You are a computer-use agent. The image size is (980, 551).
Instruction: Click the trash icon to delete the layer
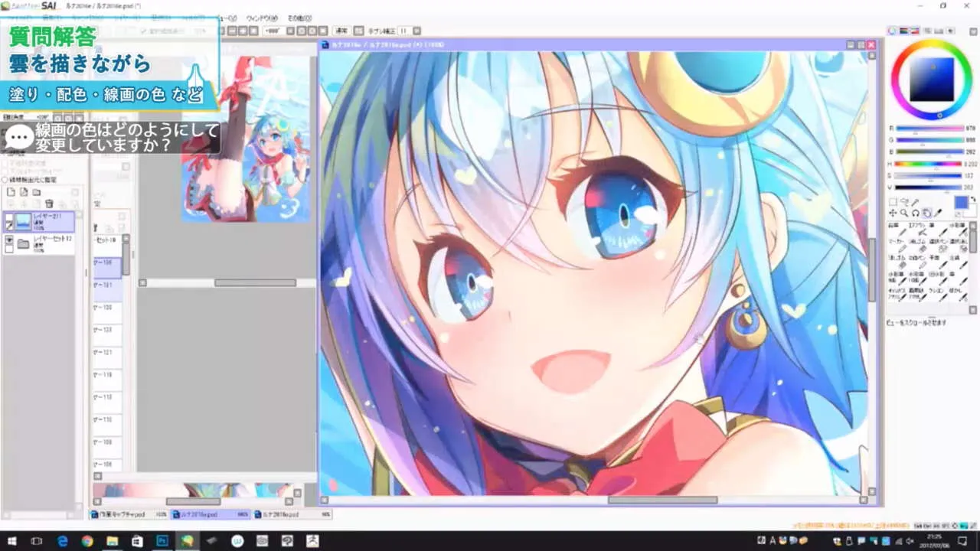point(48,204)
